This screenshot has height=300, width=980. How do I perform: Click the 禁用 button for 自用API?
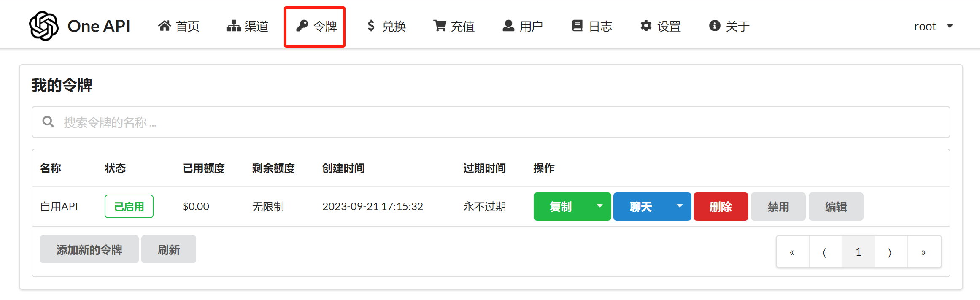[778, 206]
